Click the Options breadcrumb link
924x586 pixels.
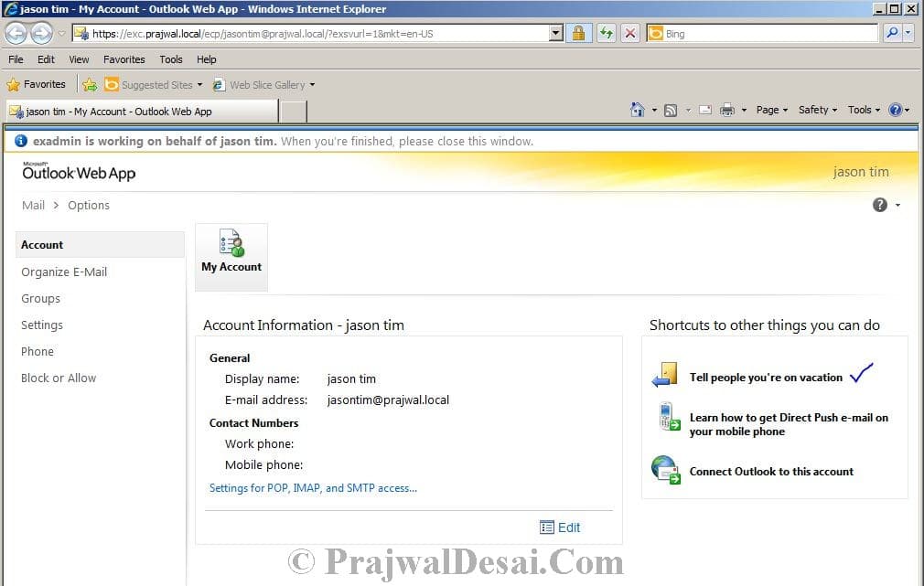pos(89,205)
